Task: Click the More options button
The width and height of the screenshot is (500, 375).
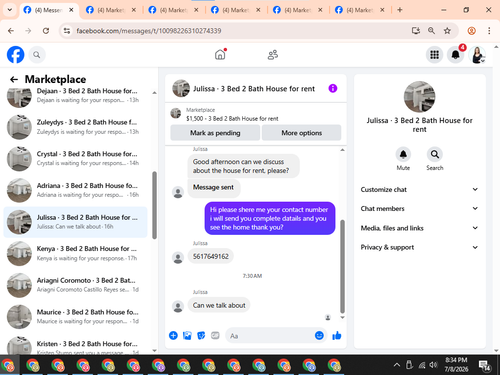Action: (301, 133)
